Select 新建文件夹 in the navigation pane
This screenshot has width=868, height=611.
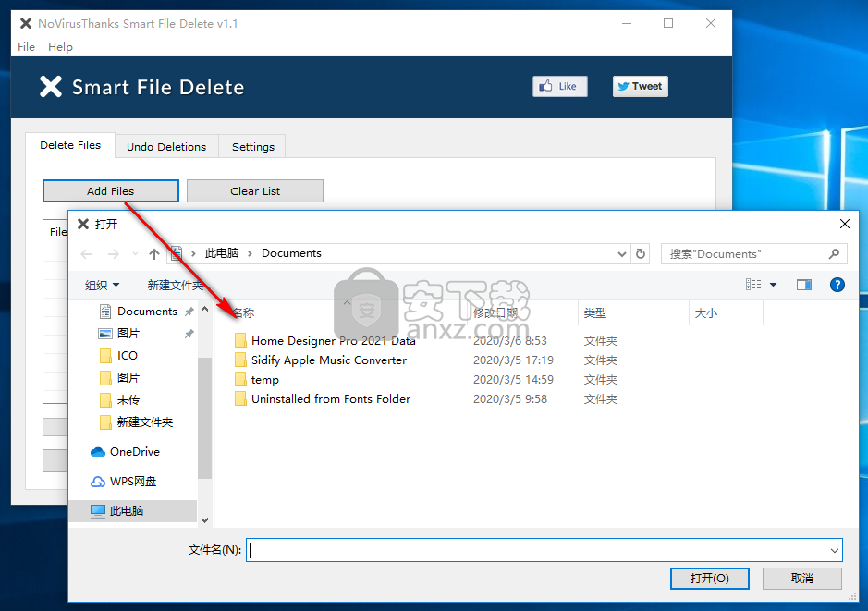pos(145,422)
